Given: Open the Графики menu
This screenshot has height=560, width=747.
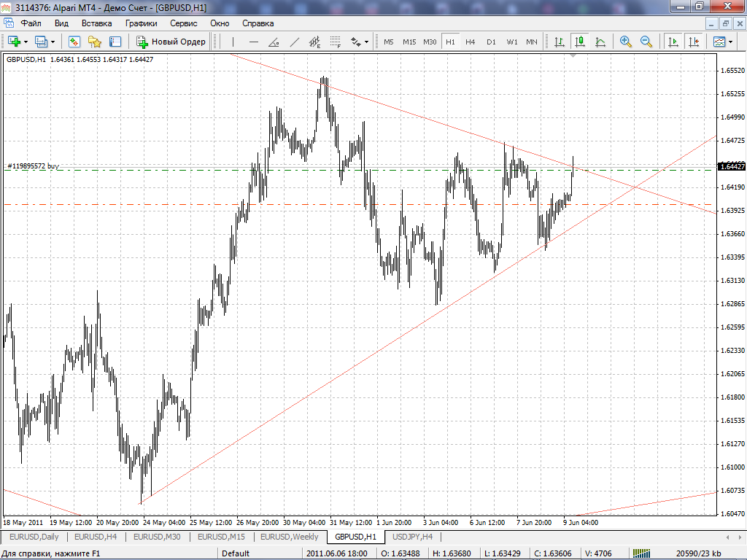Looking at the screenshot, I should point(141,23).
